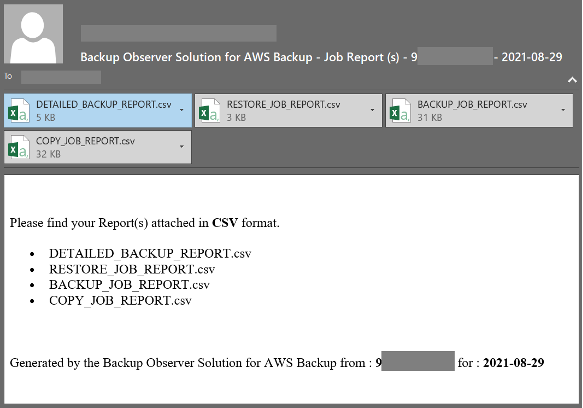Select the RESTORE_JOB_REPORT.csv attachment name
The width and height of the screenshot is (583, 408).
(284, 105)
